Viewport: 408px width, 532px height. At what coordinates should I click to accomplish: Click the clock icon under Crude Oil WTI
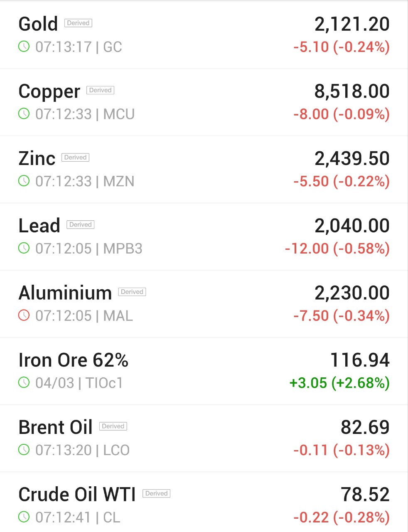24,517
